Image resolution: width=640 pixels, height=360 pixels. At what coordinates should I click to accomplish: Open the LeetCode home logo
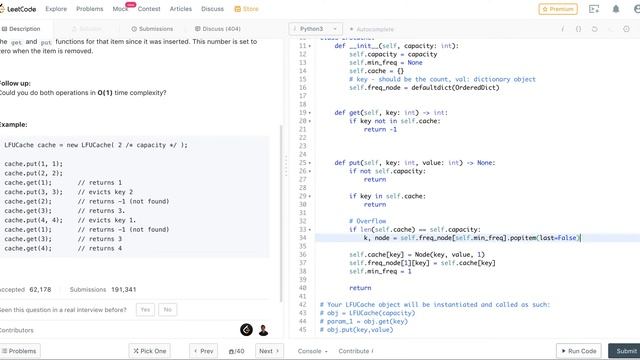tap(18, 9)
